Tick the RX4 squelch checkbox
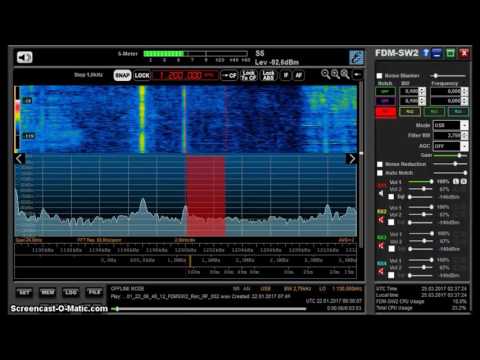 tap(391, 275)
